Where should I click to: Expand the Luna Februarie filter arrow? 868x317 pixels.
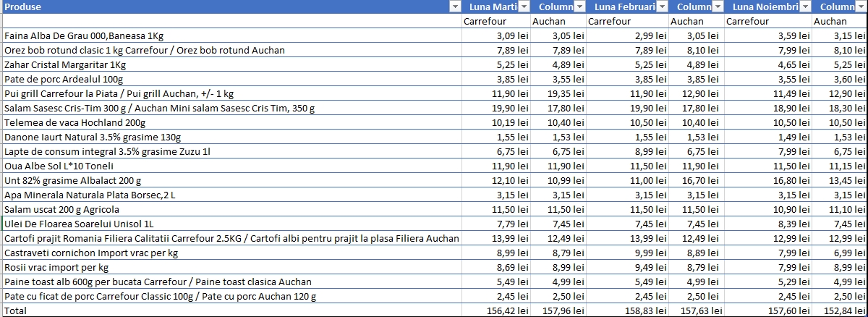point(662,7)
